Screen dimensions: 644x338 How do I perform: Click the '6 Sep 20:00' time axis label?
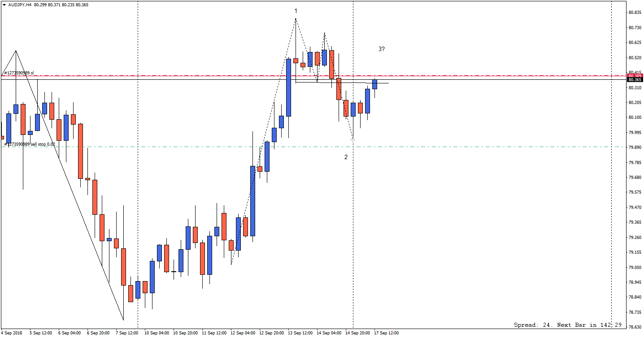98,333
